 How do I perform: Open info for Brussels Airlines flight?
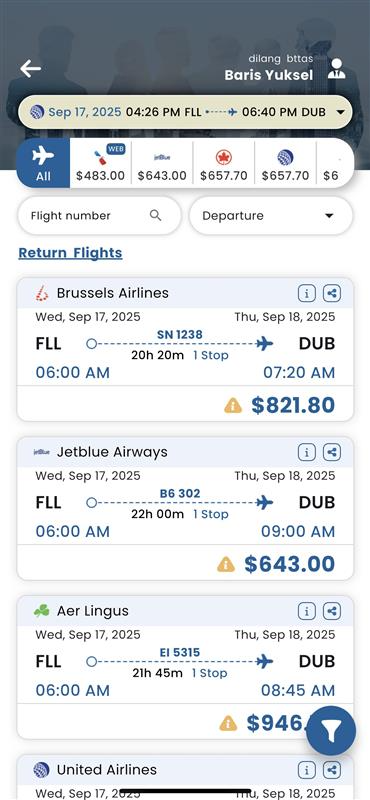[307, 293]
